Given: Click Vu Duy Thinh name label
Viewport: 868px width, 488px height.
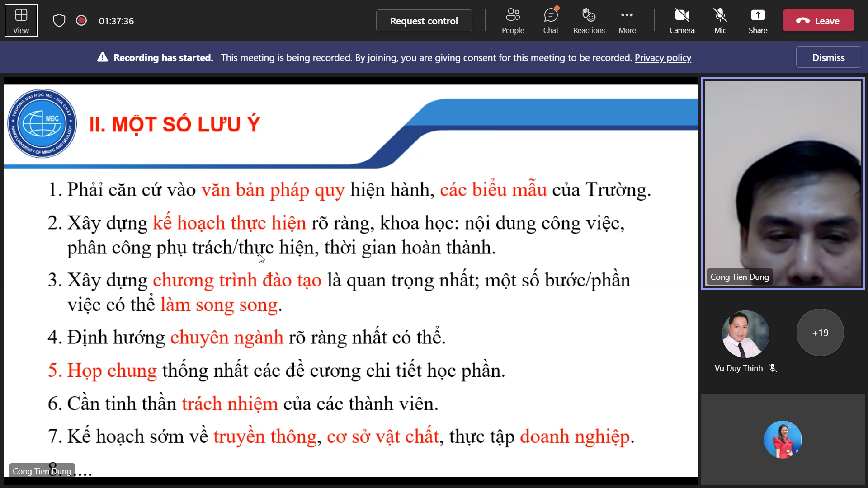Looking at the screenshot, I should coord(738,368).
